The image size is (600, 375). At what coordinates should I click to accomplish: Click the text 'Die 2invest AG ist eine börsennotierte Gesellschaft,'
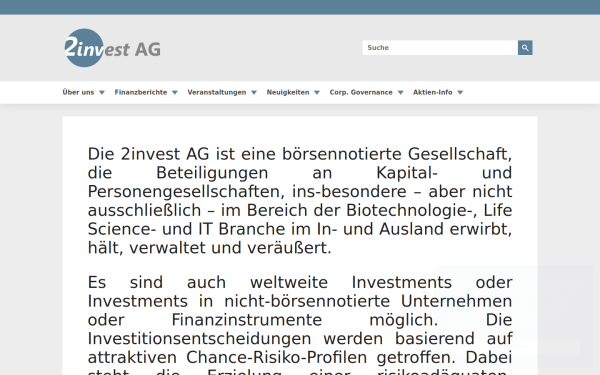300,154
